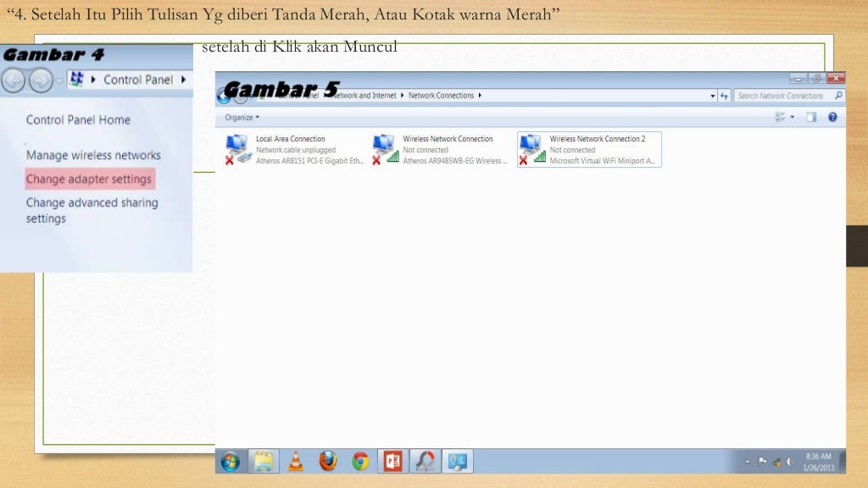Click the Change your view icon
Screen dimensions: 868x488
[780, 117]
